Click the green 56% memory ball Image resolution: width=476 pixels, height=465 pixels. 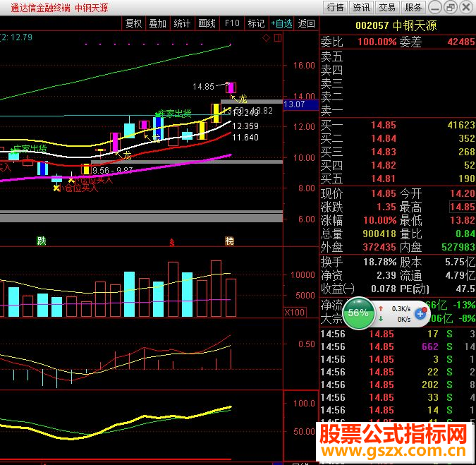click(358, 313)
